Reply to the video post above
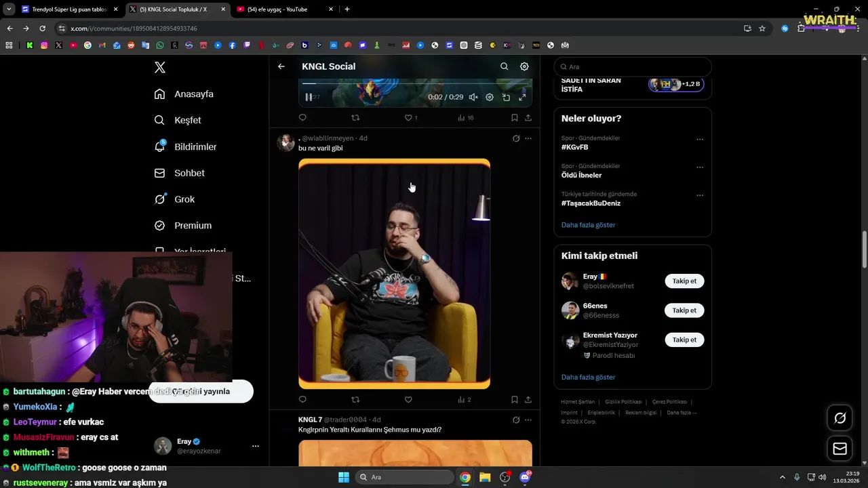This screenshot has width=868, height=488. click(302, 118)
